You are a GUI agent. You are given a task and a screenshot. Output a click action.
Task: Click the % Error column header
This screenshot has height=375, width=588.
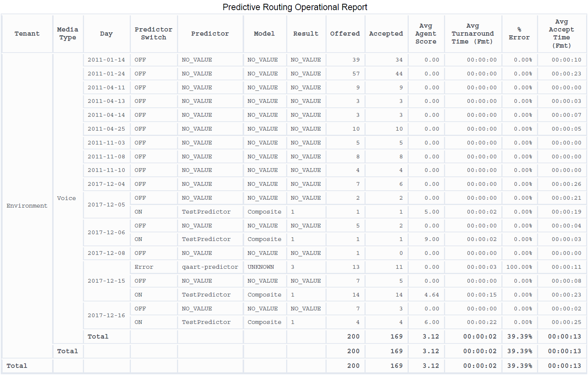tap(519, 34)
